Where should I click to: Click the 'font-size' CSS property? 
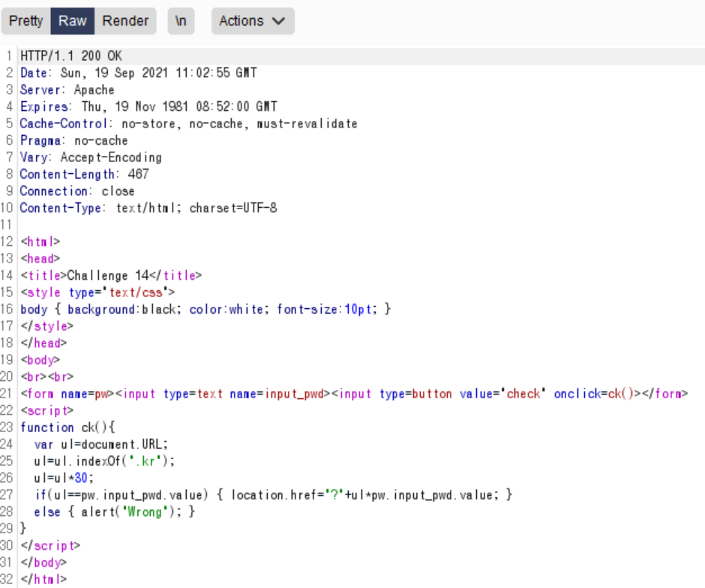click(x=307, y=309)
